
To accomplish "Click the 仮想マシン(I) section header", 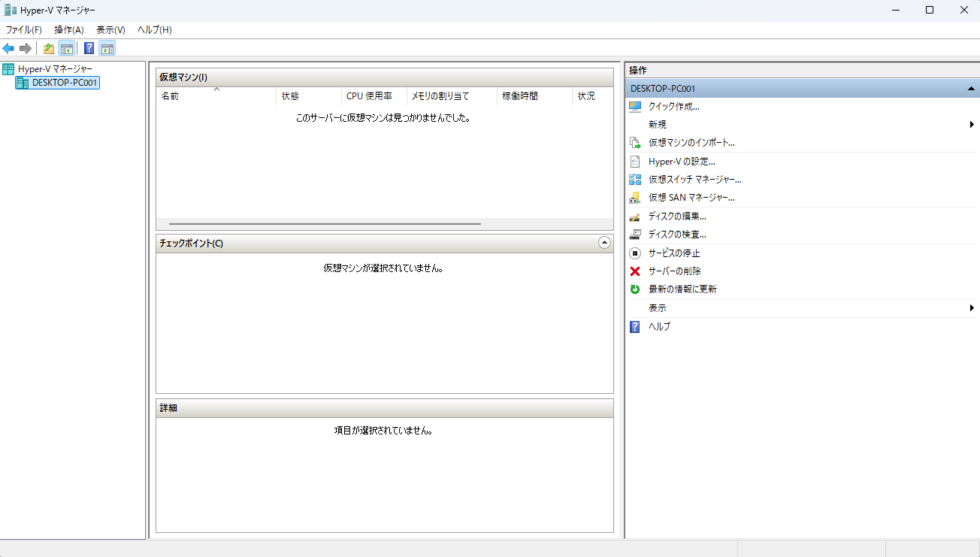I will click(385, 77).
